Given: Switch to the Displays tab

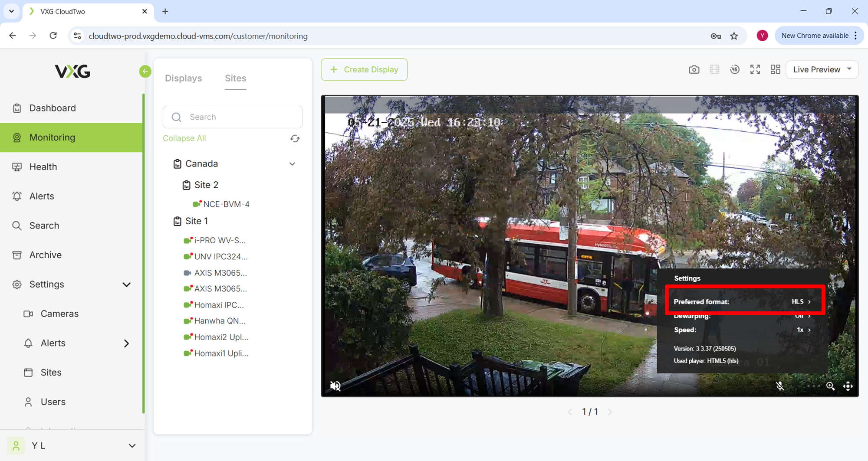Looking at the screenshot, I should (183, 78).
